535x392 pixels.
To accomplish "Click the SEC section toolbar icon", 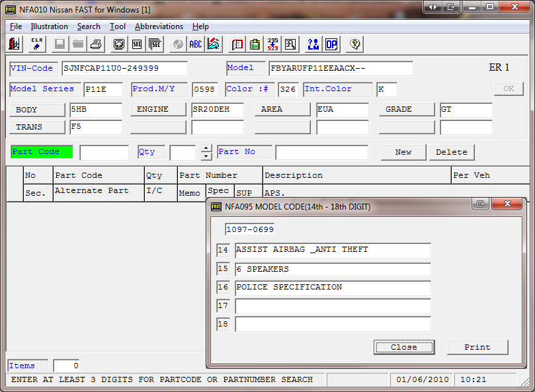I will click(x=137, y=44).
